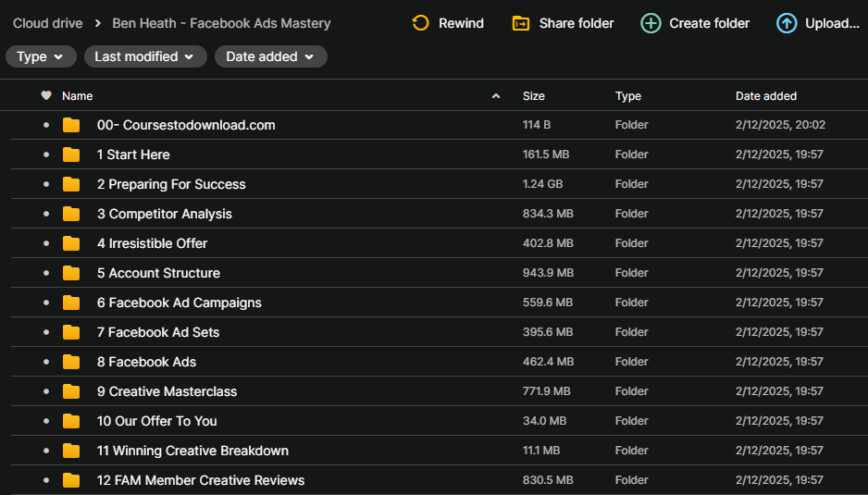The image size is (868, 495).
Task: Toggle favorite dot on 10 Our Offer To You
Action: pos(46,421)
